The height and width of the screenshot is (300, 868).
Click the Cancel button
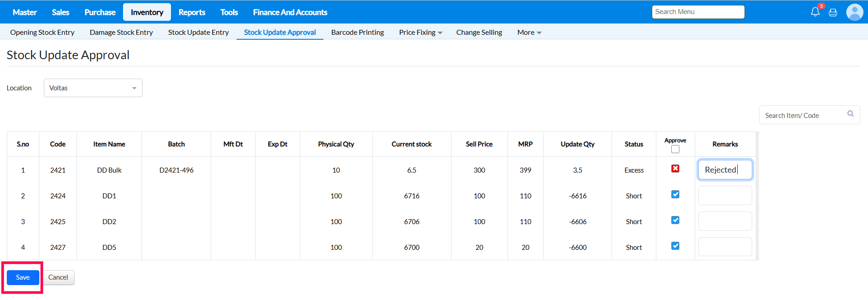pos(58,277)
